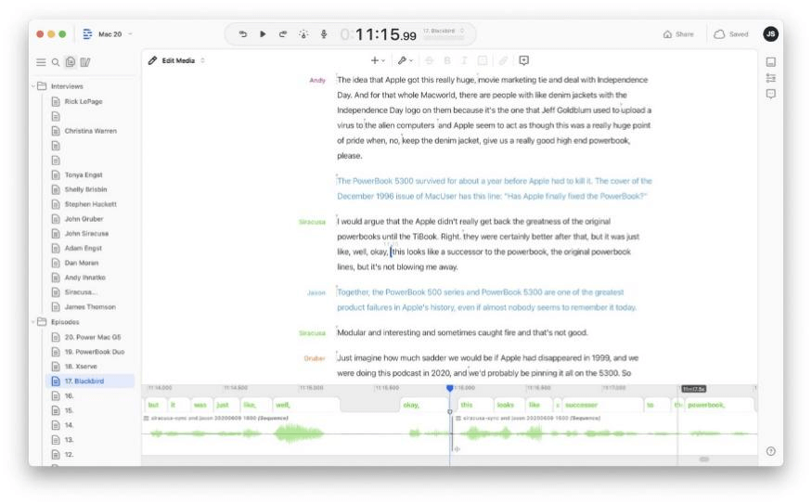Click the 11:15.99 timecode display
Image resolution: width=812 pixels, height=504 pixels.
point(379,34)
